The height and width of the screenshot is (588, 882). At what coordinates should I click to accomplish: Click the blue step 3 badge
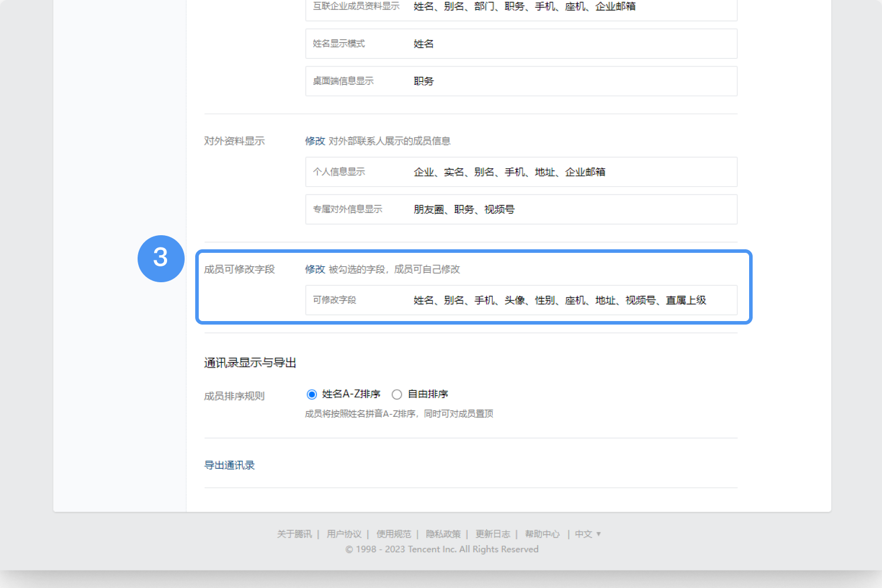(x=161, y=258)
